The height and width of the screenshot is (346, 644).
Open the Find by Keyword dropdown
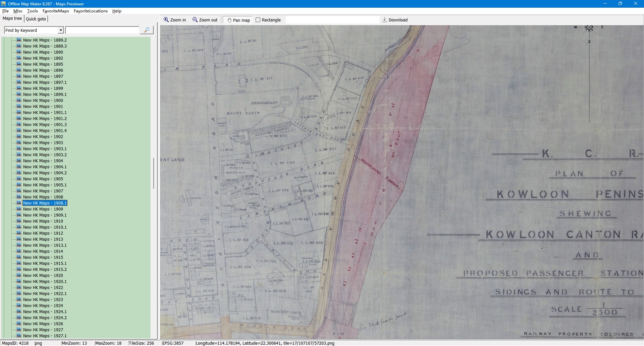coord(61,30)
